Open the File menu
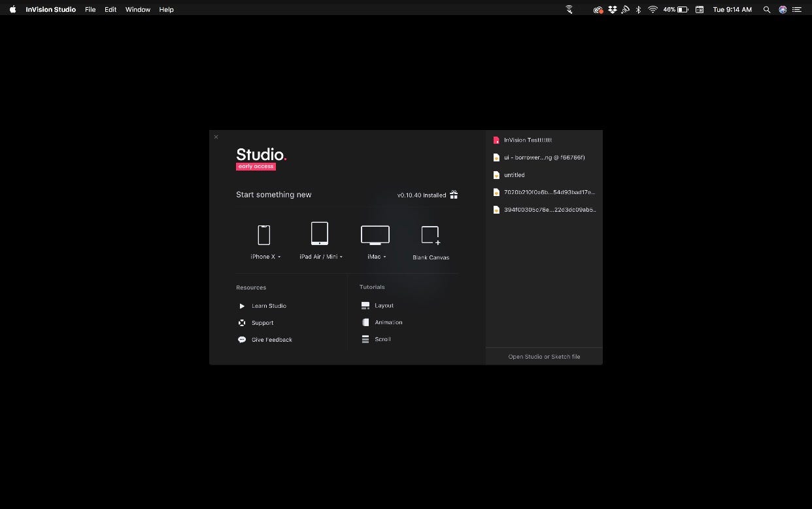812x509 pixels. point(90,9)
